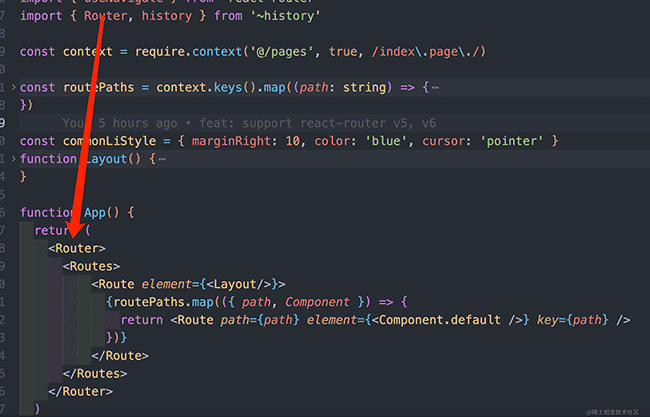Click the closing </Router> tag
This screenshot has width=650, height=417.
tap(80, 391)
